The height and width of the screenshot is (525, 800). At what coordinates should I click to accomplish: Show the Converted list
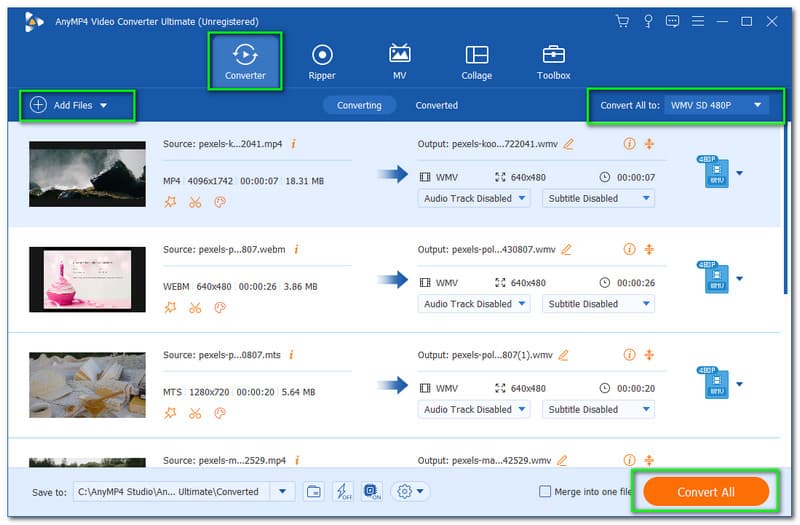tap(437, 105)
